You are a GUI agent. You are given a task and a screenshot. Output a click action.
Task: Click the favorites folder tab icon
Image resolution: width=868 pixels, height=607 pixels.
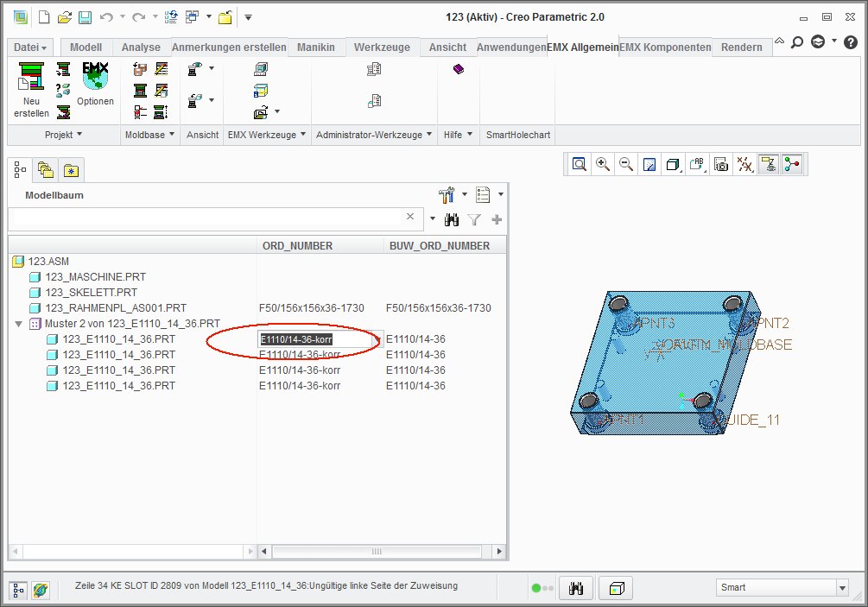71,170
